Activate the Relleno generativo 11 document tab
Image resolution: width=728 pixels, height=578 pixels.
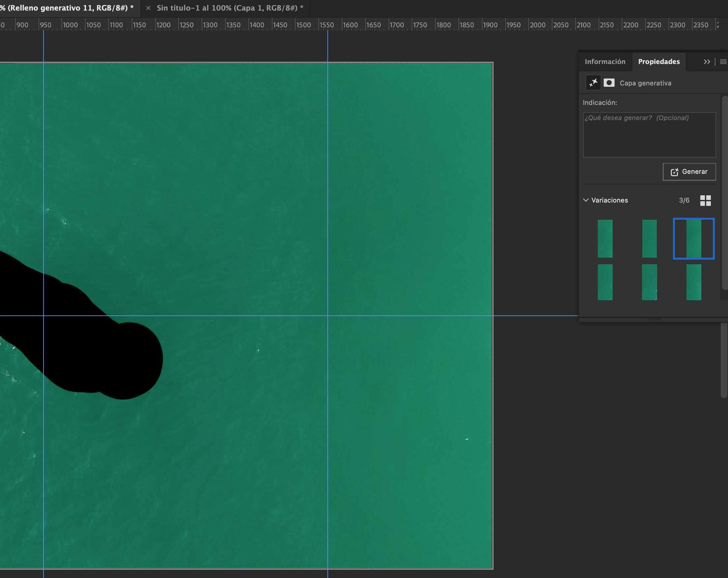tap(68, 8)
